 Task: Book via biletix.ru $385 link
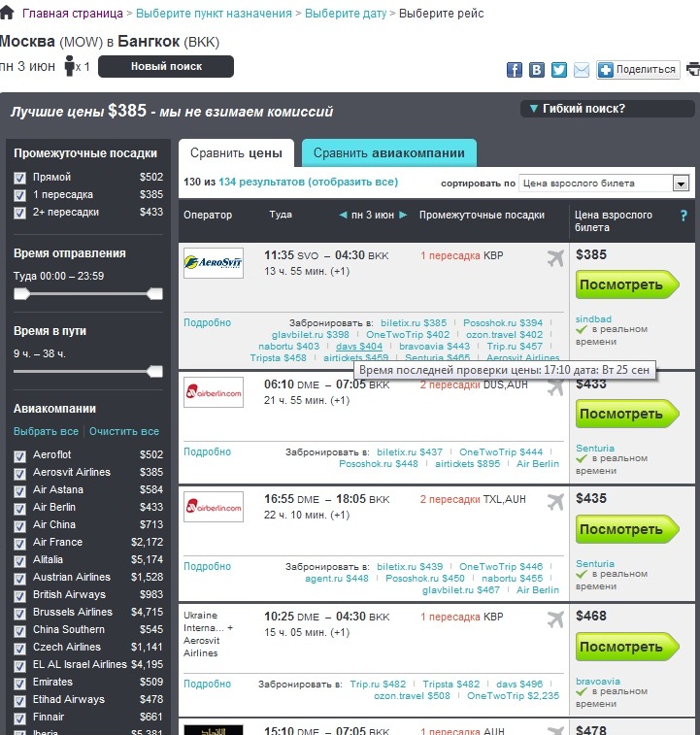click(x=414, y=323)
